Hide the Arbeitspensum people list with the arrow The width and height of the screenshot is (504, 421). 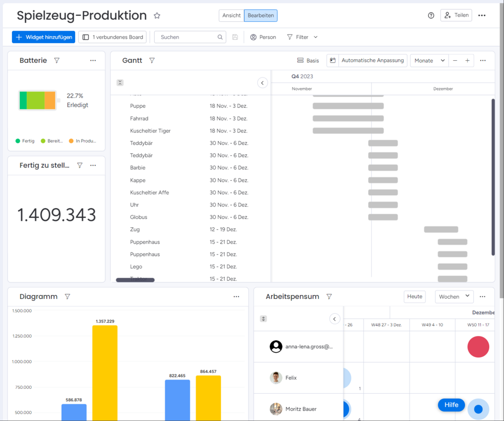click(335, 319)
